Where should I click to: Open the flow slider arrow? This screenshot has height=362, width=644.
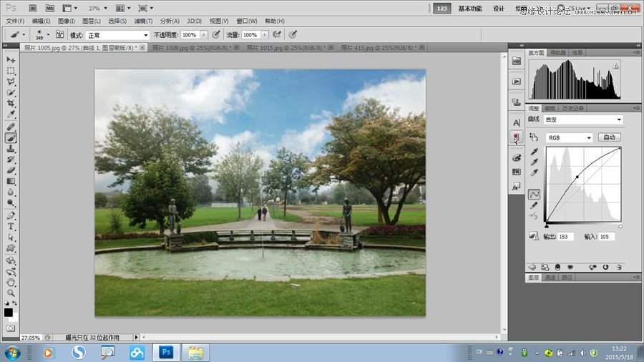click(x=265, y=35)
